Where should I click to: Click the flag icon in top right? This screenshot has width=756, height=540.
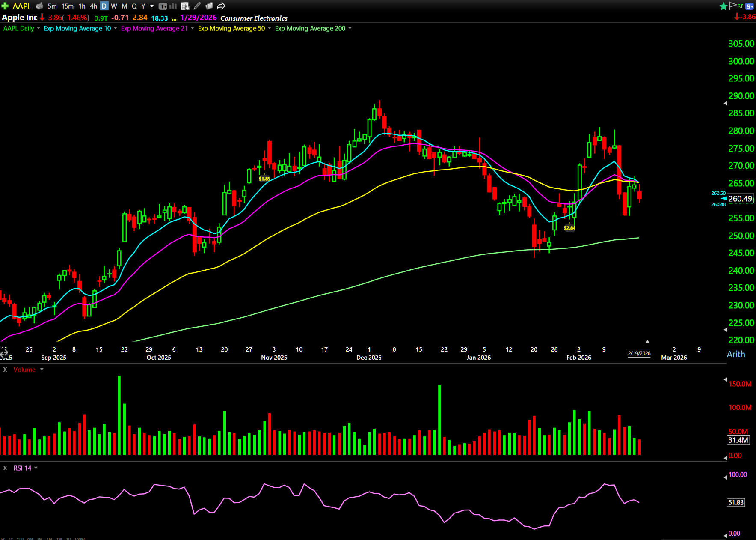[733, 6]
